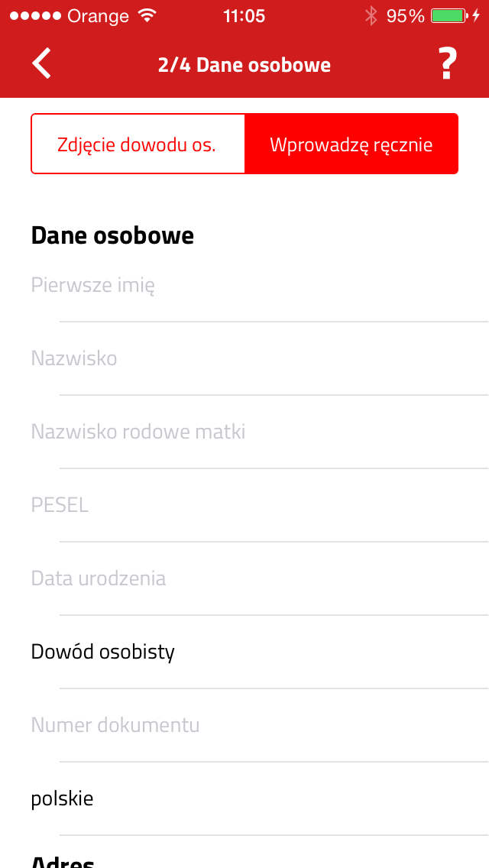Tap the signal strength dots
Image resolution: width=489 pixels, height=868 pixels.
pos(36,16)
